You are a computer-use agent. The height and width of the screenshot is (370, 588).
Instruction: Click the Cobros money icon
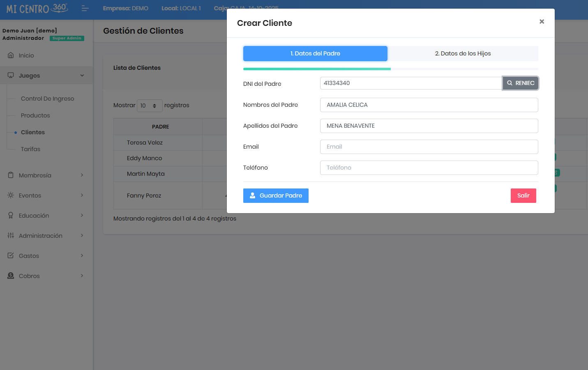(11, 276)
